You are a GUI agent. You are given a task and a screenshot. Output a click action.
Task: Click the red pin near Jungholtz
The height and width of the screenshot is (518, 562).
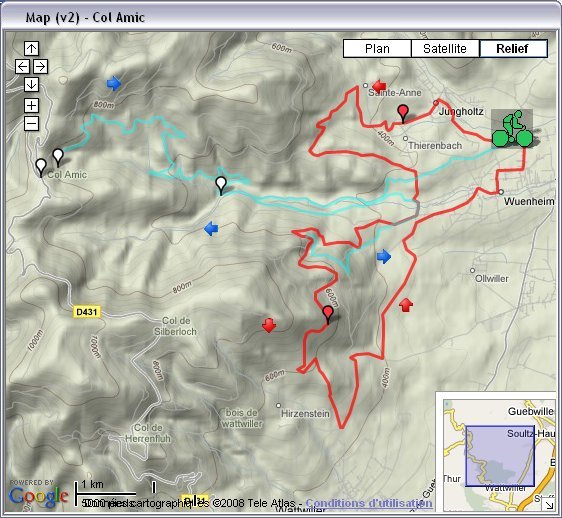click(403, 114)
